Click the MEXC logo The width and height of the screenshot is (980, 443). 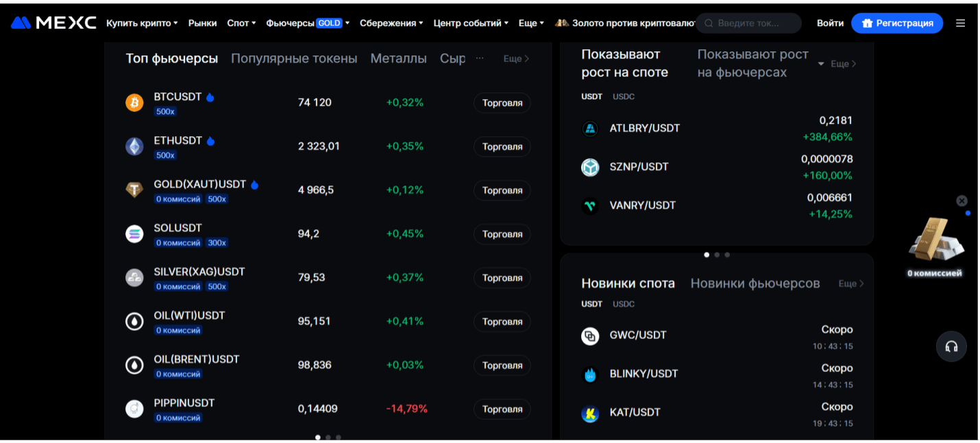(53, 23)
